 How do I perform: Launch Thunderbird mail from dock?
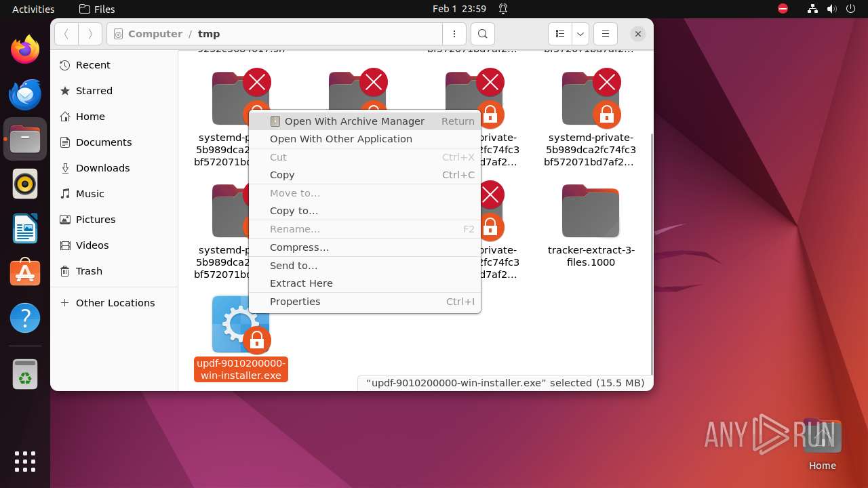(25, 94)
